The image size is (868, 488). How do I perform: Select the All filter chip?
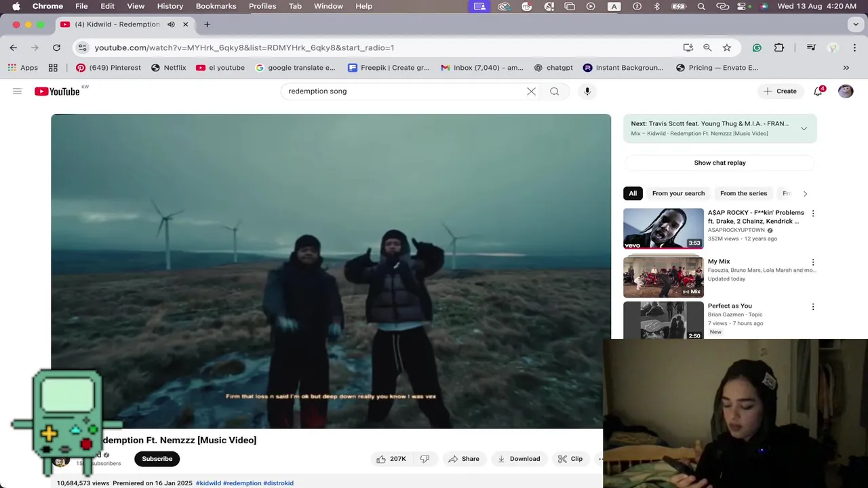click(x=633, y=194)
